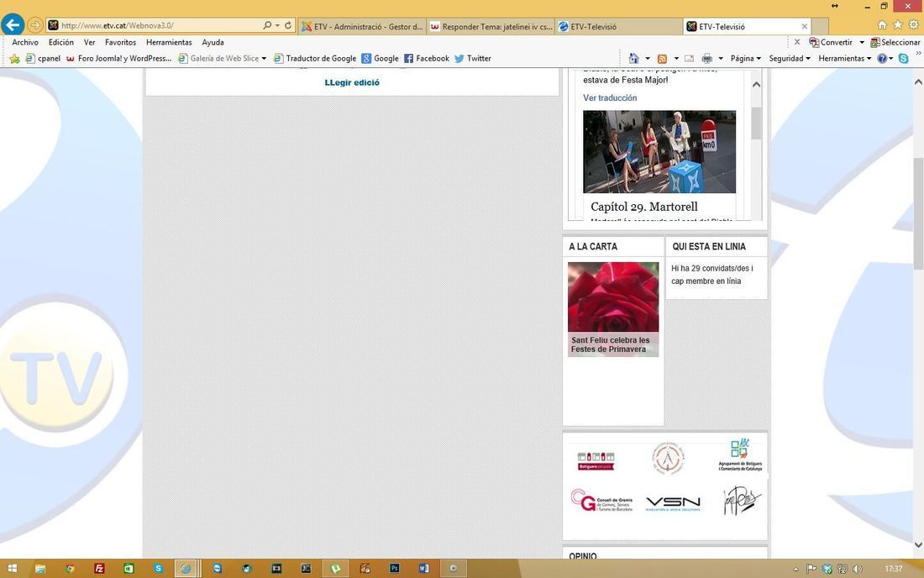This screenshot has height=578, width=924.
Task: Click the Ver traducción link
Action: click(x=610, y=97)
